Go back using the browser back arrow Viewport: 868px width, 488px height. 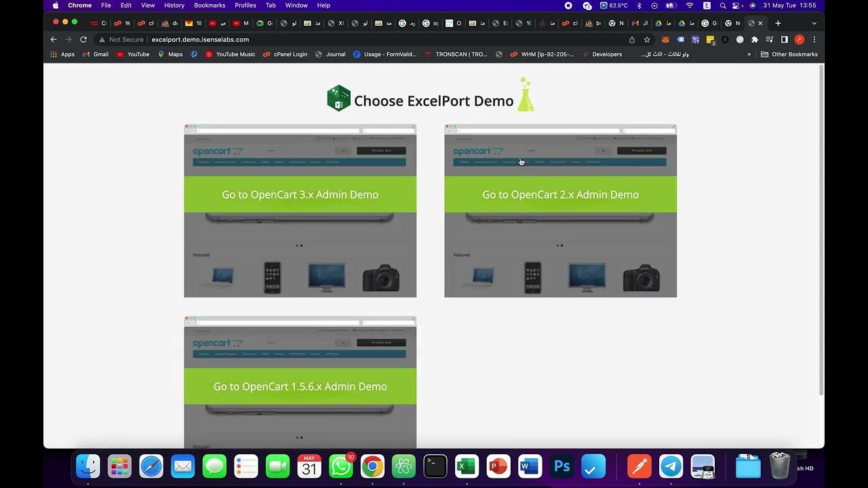[x=54, y=39]
